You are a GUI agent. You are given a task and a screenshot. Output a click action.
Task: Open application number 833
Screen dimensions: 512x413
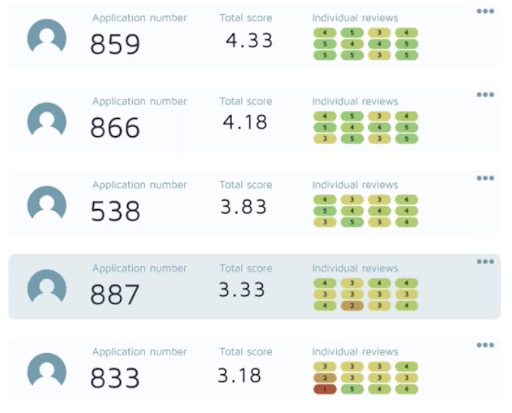click(x=115, y=378)
